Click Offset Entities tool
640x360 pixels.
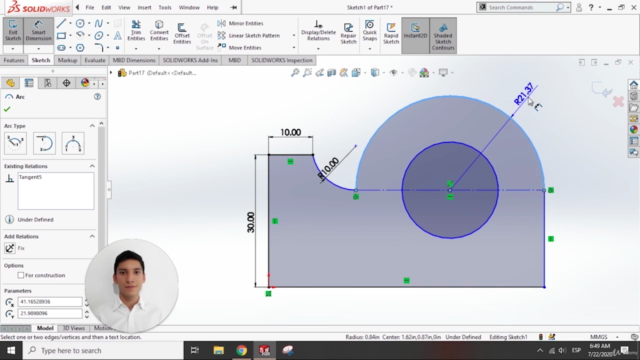click(x=182, y=33)
